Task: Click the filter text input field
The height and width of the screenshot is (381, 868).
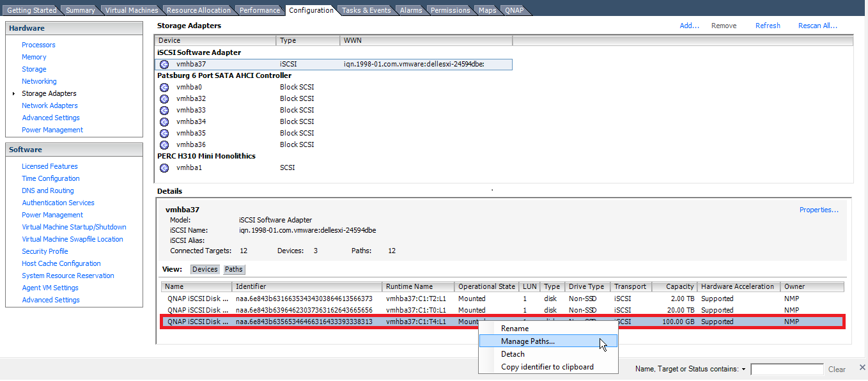Action: coord(787,369)
